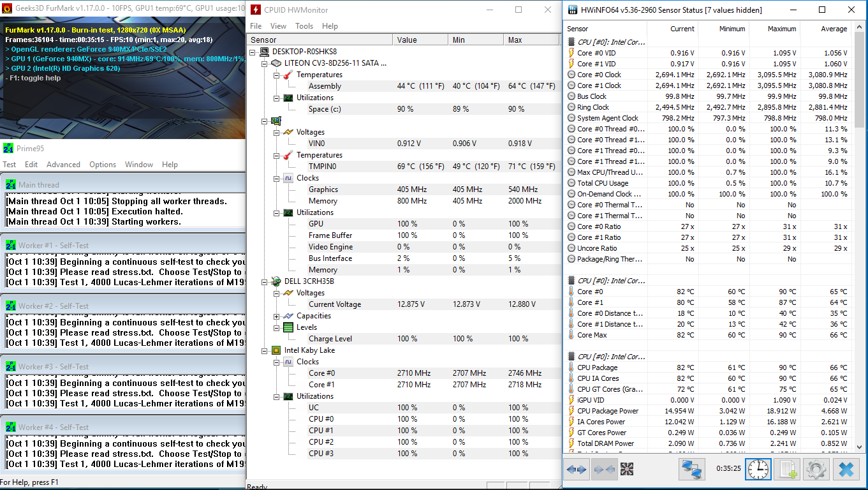The width and height of the screenshot is (868, 490).
Task: Expand the Capacities node under DELL 3CRH35B
Action: 276,316
